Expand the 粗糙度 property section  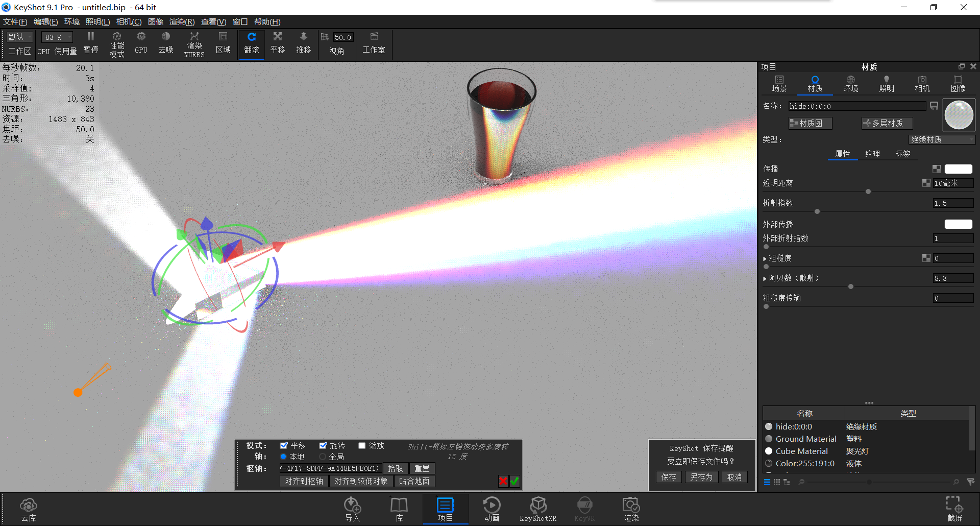coord(766,258)
